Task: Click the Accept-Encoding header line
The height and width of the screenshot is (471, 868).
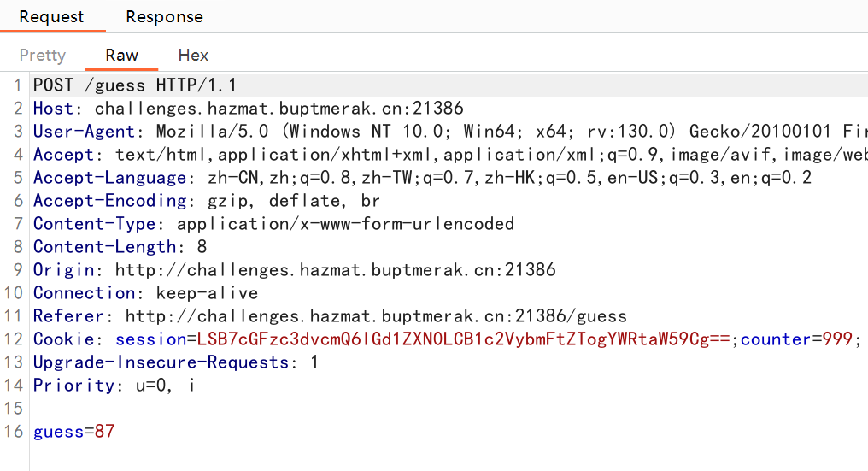Action: [x=207, y=201]
